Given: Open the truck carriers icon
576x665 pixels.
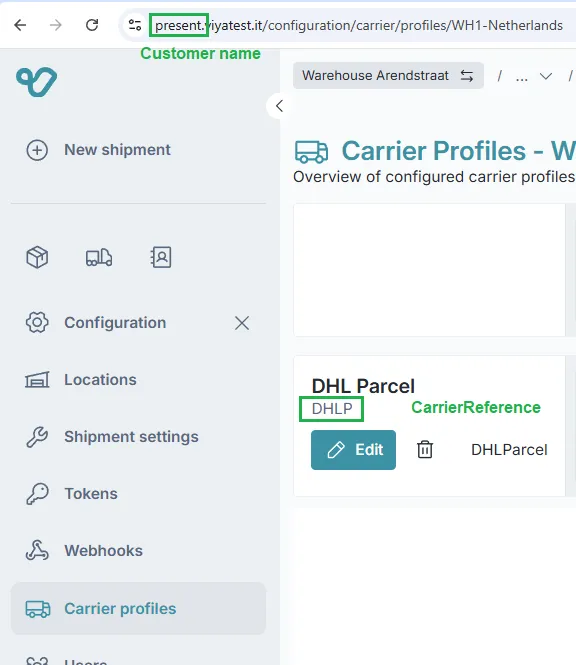Looking at the screenshot, I should [99, 257].
